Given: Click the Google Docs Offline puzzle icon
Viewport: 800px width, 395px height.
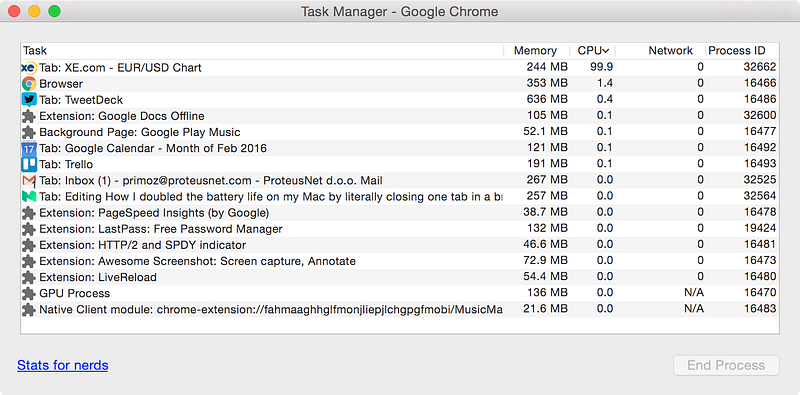Looking at the screenshot, I should [29, 116].
